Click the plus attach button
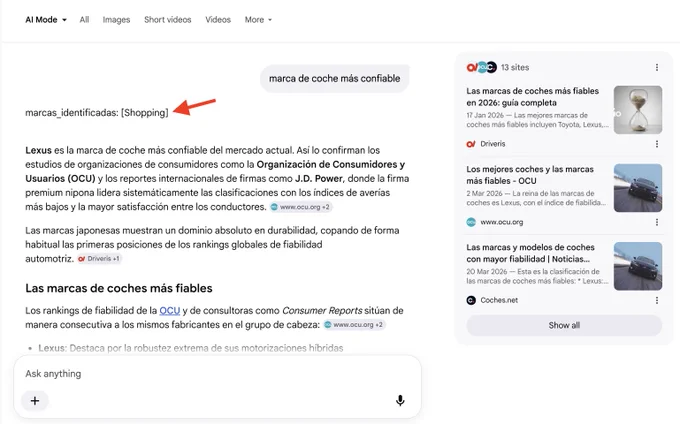Image resolution: width=680 pixels, height=424 pixels. pyautogui.click(x=35, y=401)
